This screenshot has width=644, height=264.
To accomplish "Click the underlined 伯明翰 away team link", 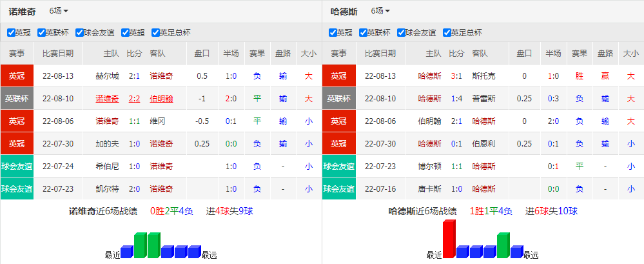I will 161,99.
